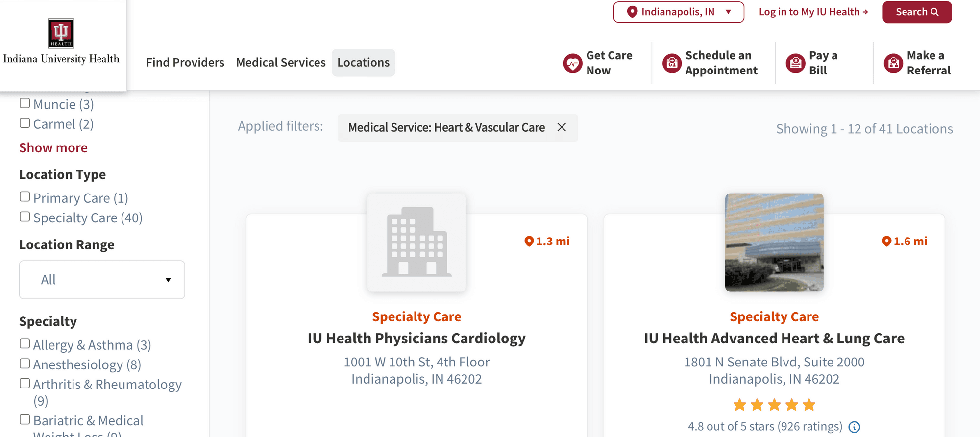
Task: Check the Primary Care checkbox
Action: (25, 197)
